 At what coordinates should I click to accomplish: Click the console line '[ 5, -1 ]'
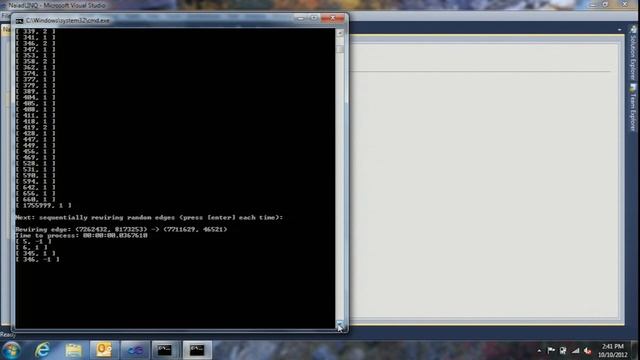point(33,241)
